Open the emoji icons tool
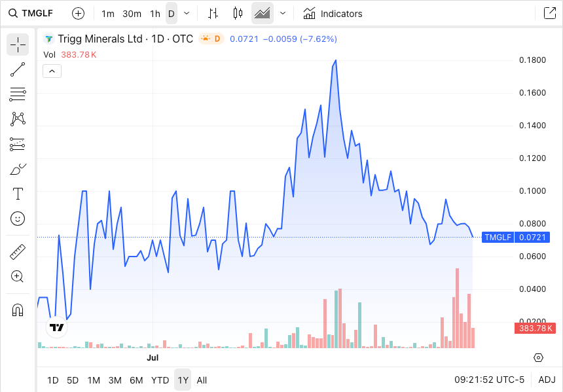The width and height of the screenshot is (563, 392). [18, 219]
